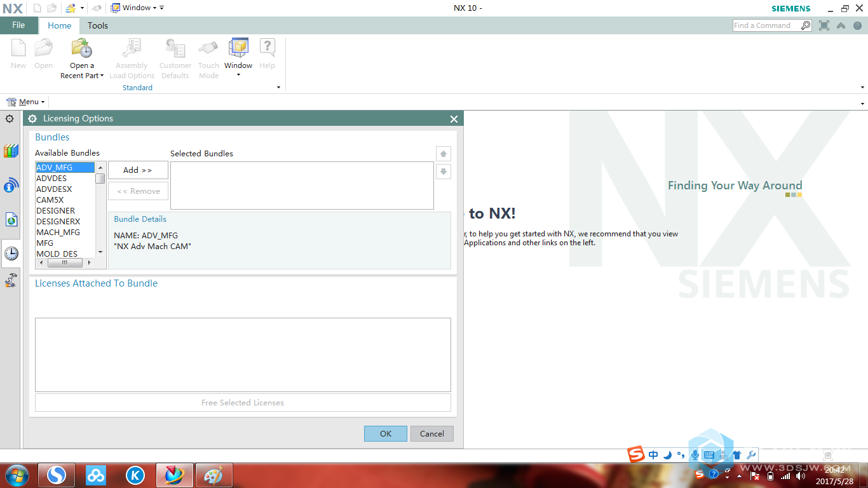Screen dimensions: 868x488
Task: Confirm with the OK button
Action: pyautogui.click(x=386, y=433)
